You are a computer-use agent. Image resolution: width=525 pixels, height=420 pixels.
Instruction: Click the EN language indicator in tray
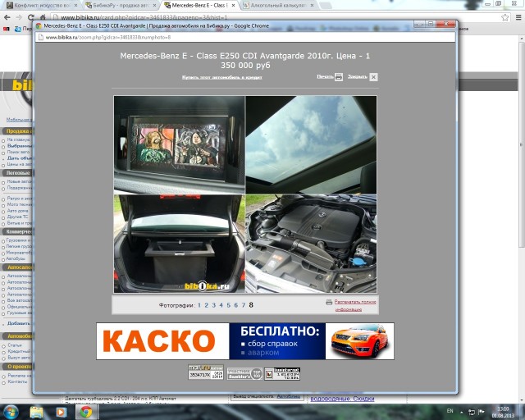(450, 411)
